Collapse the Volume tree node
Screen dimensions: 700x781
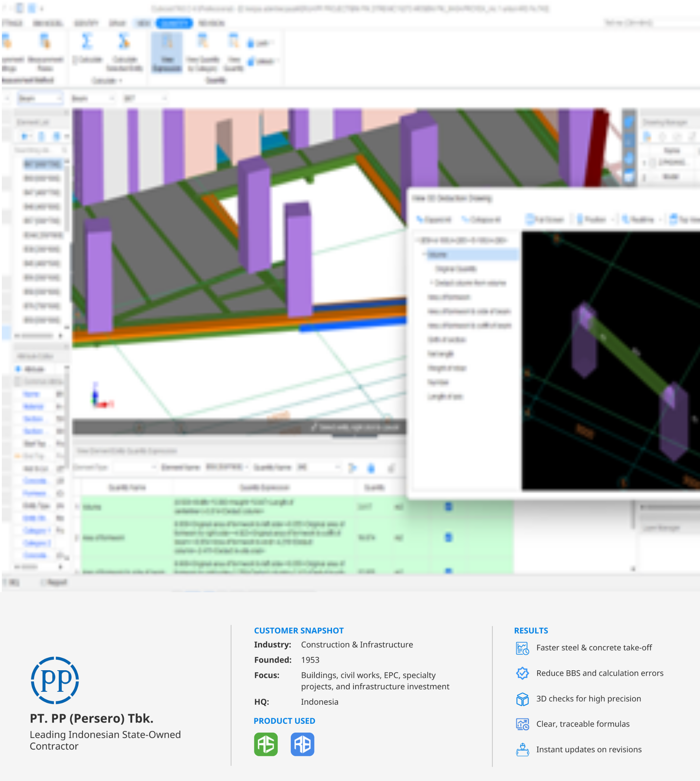point(424,255)
